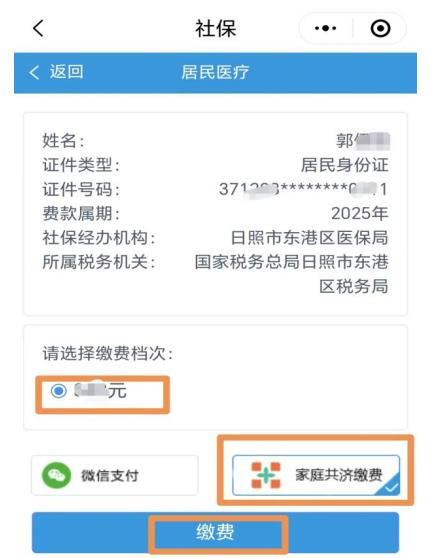This screenshot has width=436, height=558.
Task: Tap the top-left back arrow
Action: (38, 28)
